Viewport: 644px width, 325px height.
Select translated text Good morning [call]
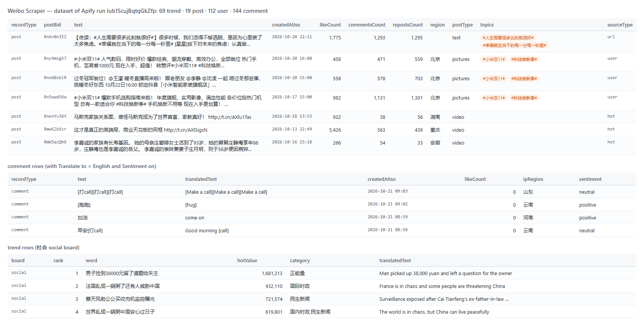207,231
